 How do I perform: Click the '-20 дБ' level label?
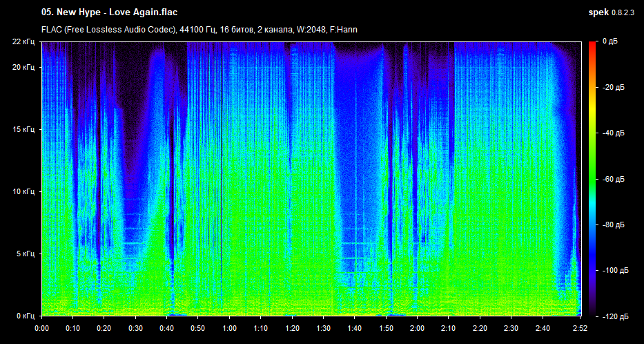(x=612, y=87)
